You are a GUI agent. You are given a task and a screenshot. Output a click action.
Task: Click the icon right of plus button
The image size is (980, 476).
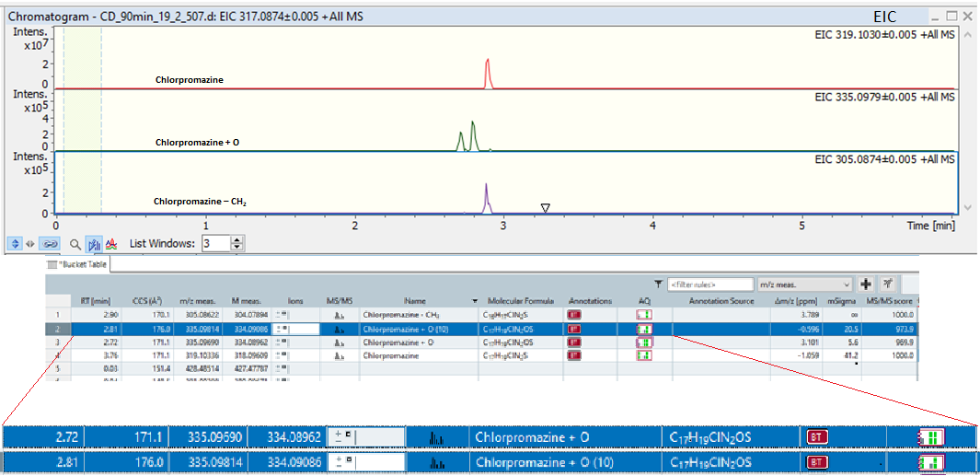click(x=885, y=284)
